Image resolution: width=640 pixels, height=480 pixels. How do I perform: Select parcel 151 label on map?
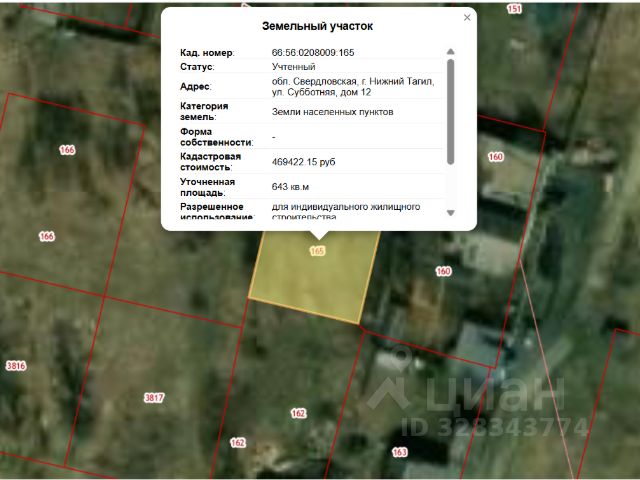[x=514, y=9]
